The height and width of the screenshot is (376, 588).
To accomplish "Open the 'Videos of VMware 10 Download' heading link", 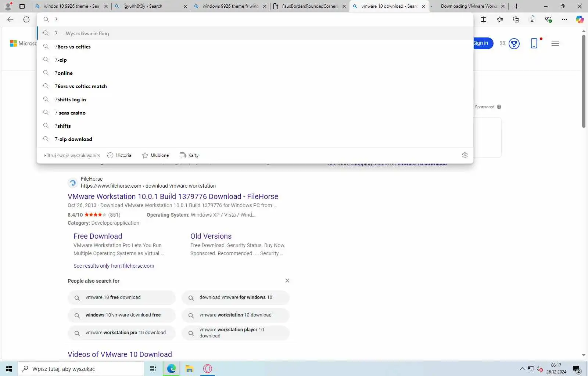I will (120, 354).
